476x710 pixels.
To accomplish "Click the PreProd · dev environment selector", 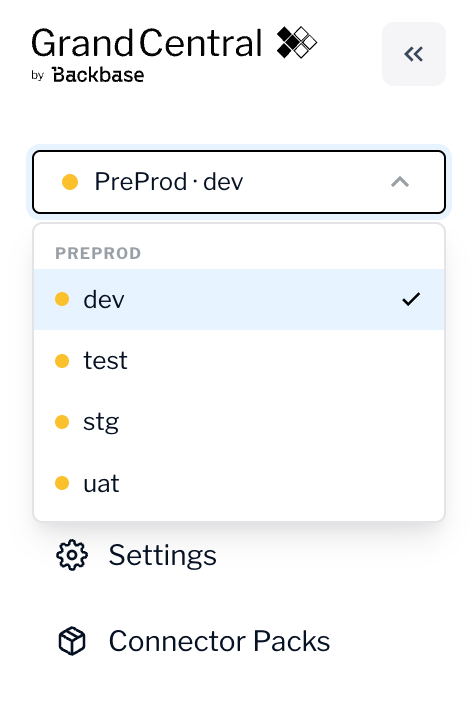I will [x=239, y=182].
